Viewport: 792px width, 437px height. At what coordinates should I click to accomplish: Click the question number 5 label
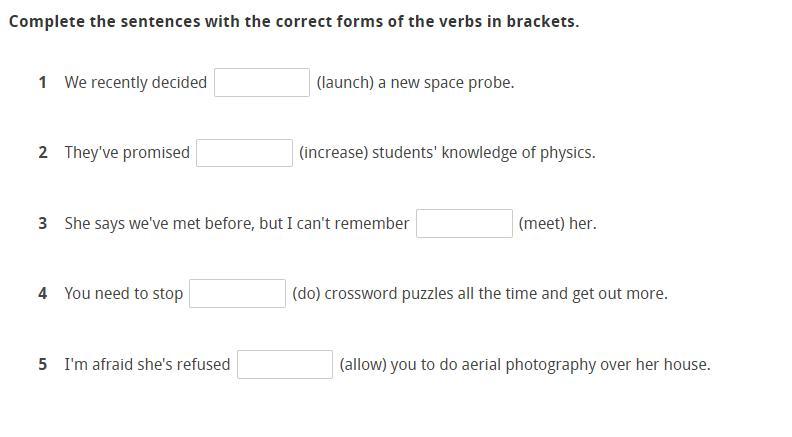(x=43, y=365)
